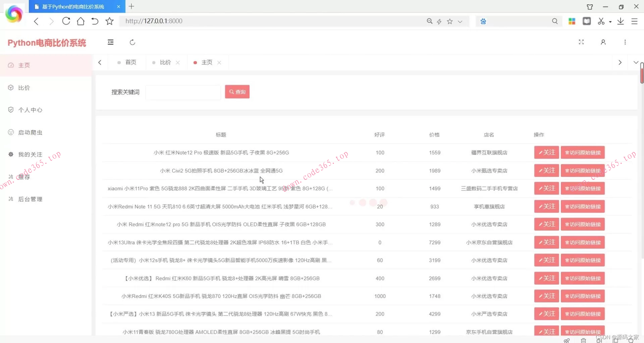Refresh the page via the reload icon beside it
The width and height of the screenshot is (644, 343).
[x=132, y=42]
